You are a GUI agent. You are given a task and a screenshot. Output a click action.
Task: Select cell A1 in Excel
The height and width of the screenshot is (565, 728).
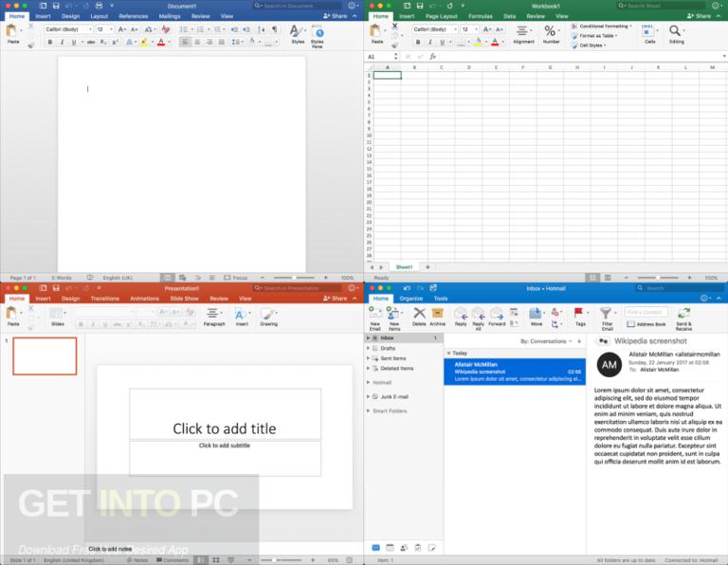click(387, 75)
